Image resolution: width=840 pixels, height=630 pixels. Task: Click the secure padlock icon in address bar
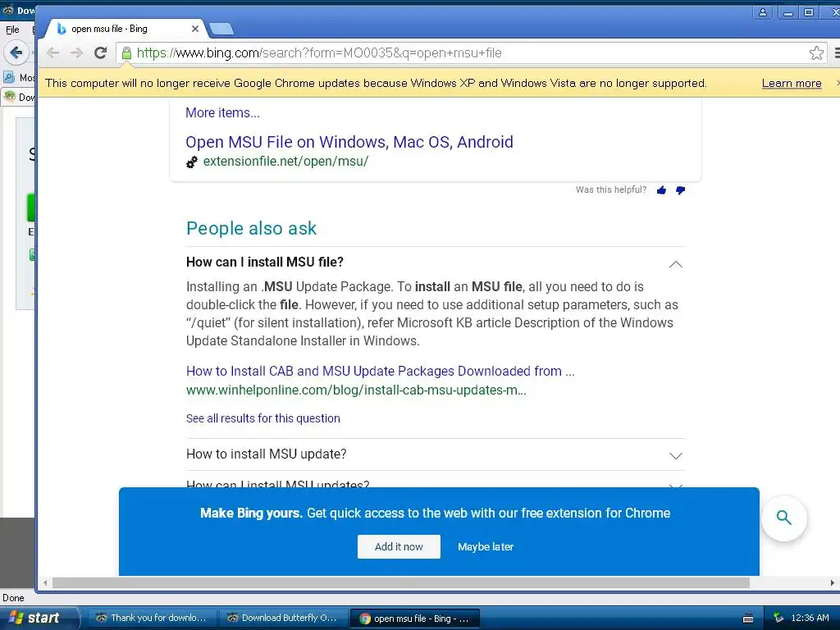coord(126,52)
